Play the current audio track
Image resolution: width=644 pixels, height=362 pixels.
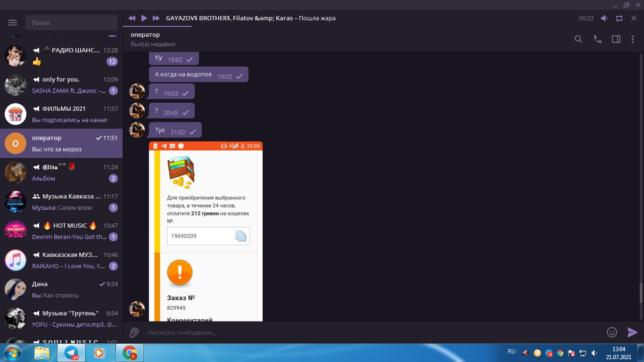(144, 18)
